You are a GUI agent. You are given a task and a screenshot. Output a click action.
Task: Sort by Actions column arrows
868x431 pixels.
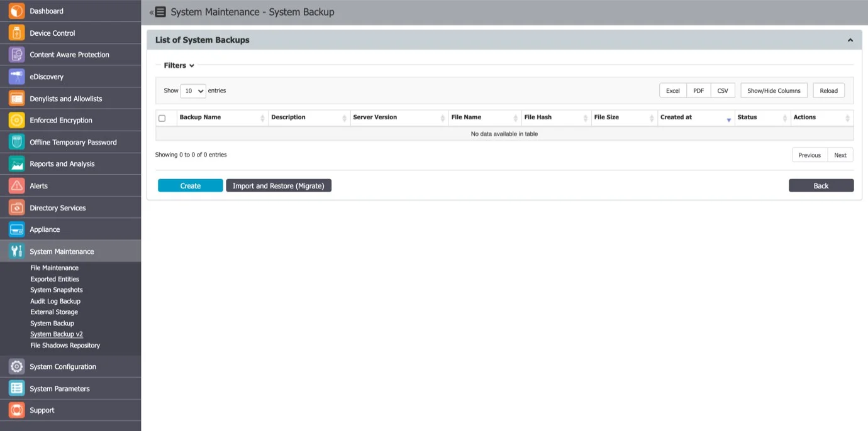[847, 118]
